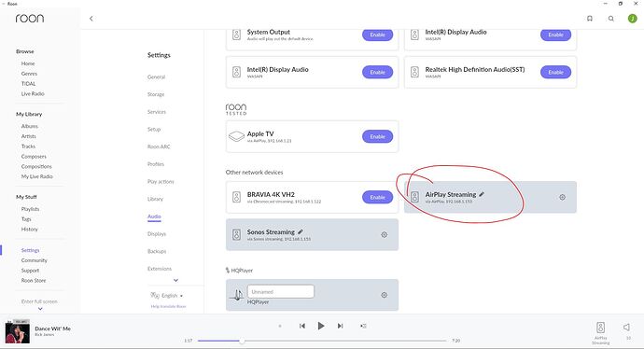
Task: Open Roon ARC settings tab
Action: [159, 147]
